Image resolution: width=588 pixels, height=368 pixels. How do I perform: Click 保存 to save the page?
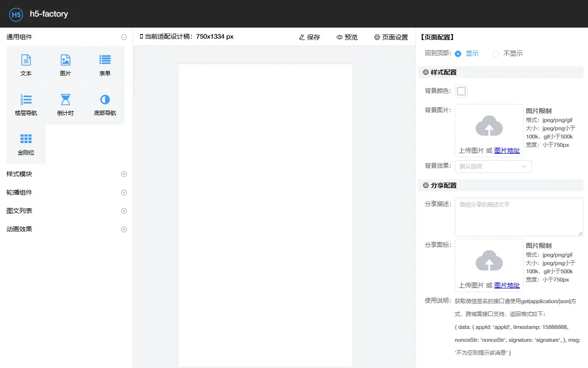(309, 37)
